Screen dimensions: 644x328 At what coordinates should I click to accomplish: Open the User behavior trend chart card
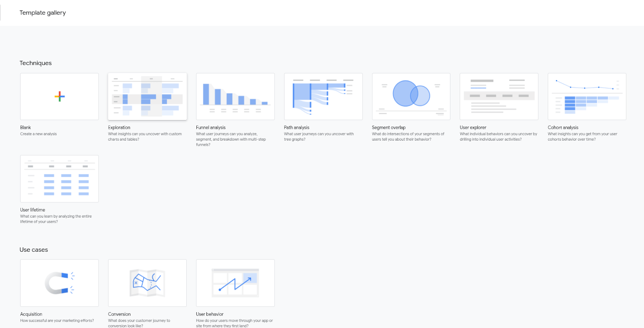click(235, 283)
